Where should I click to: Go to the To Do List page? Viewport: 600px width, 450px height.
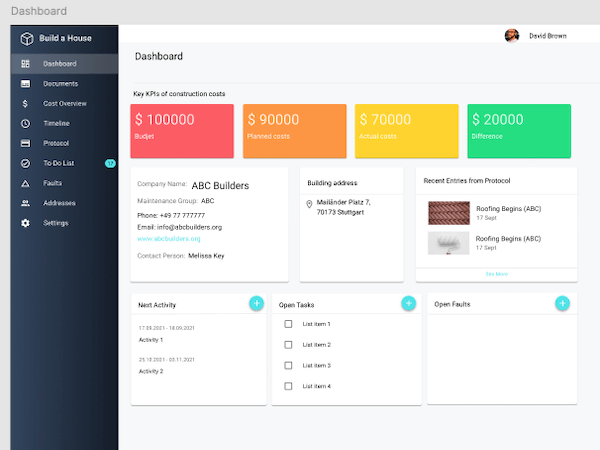pyautogui.click(x=59, y=163)
